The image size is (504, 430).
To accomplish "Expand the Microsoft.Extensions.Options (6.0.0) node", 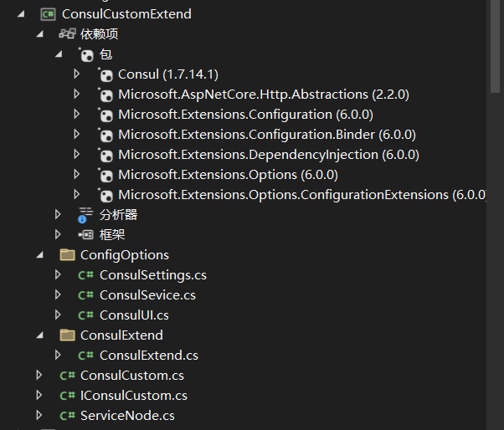I will (x=76, y=174).
